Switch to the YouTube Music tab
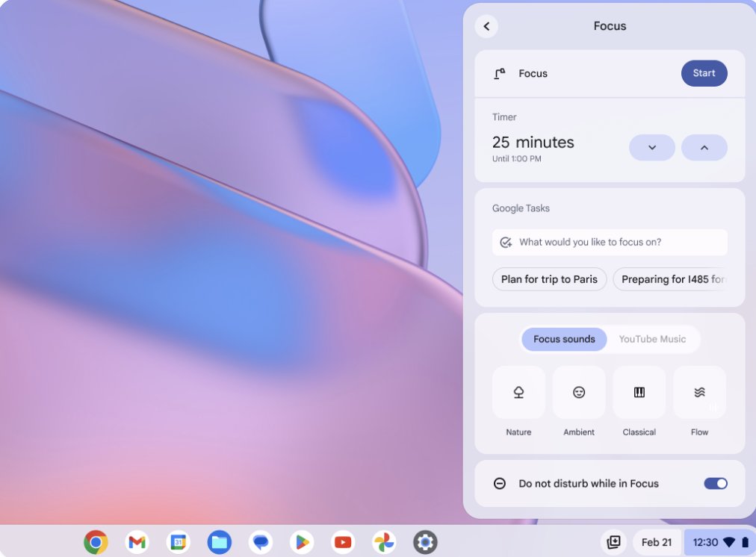This screenshot has height=557, width=756. [652, 339]
